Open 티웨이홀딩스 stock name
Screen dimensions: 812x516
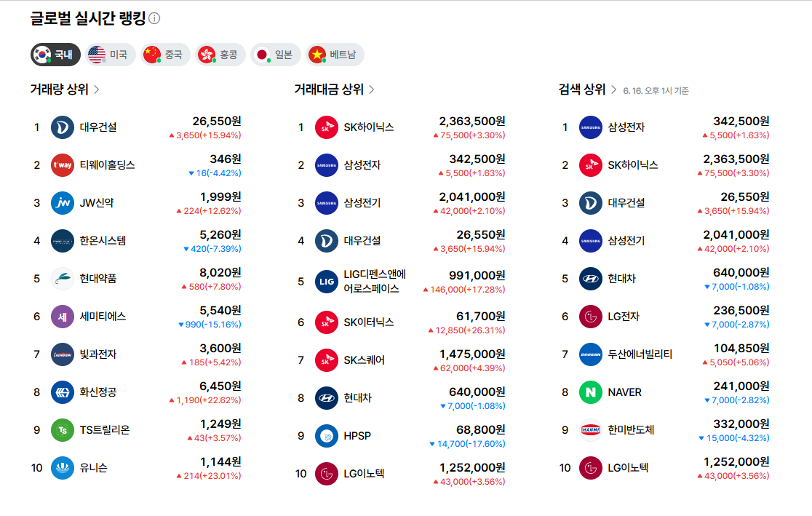pyautogui.click(x=107, y=165)
